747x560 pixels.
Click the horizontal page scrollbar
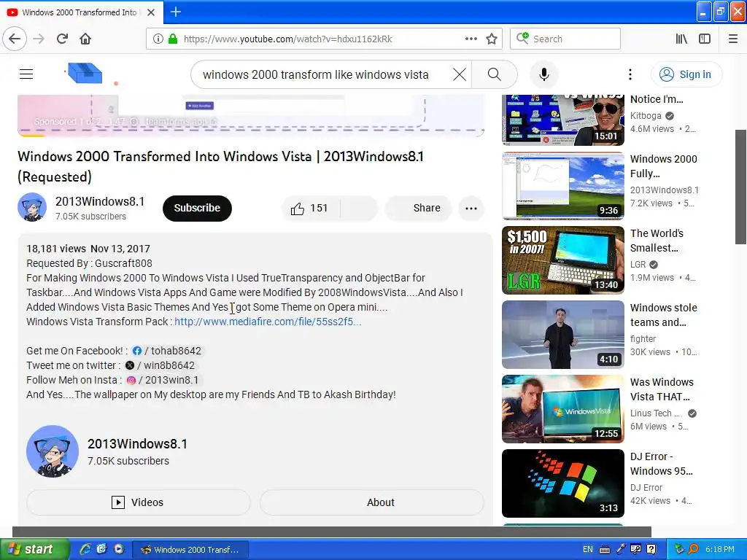[x=332, y=532]
